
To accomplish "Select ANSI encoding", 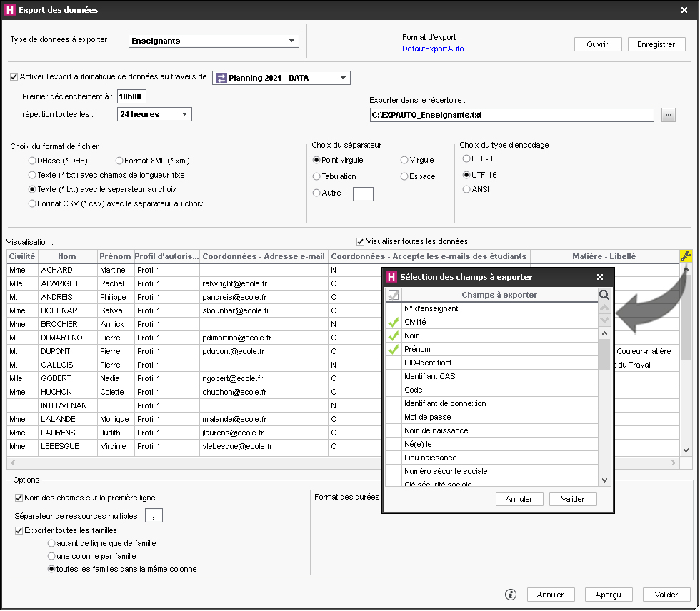I will tap(466, 189).
